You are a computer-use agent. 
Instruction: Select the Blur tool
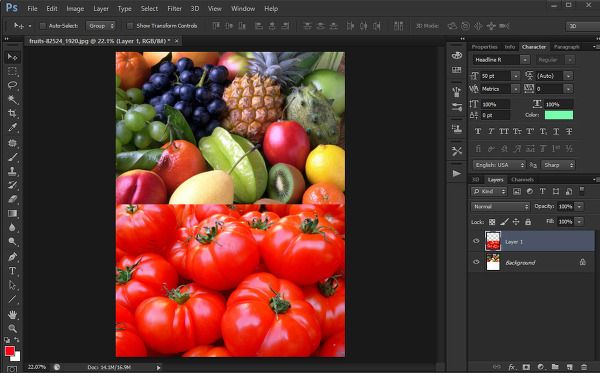pyautogui.click(x=12, y=228)
